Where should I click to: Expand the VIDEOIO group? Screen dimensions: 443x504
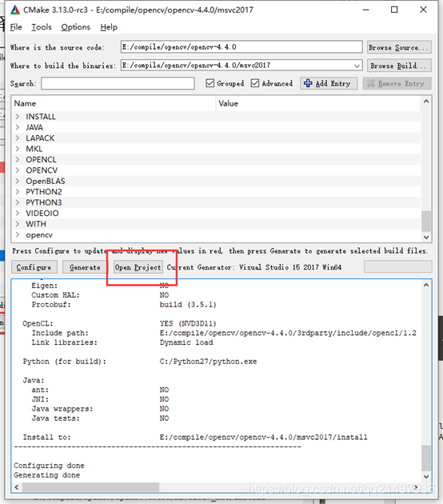point(18,213)
